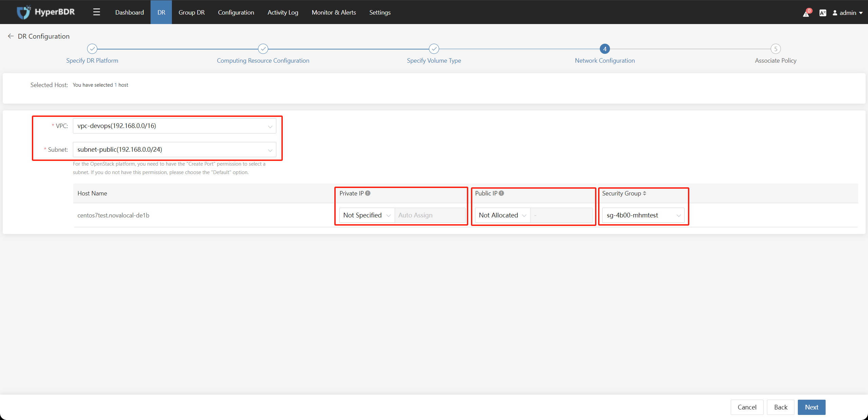This screenshot has width=868, height=420.
Task: Click the Public IP column header
Action: [486, 193]
